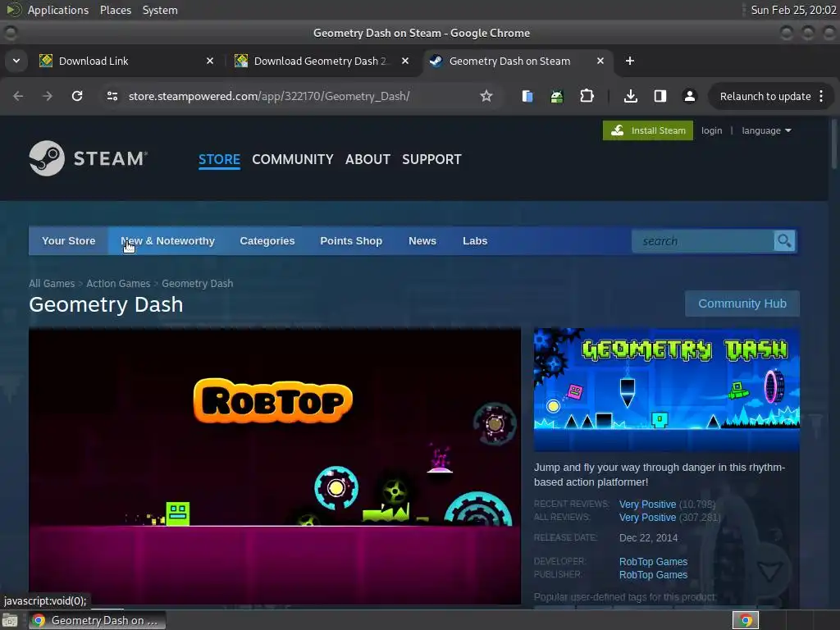Click the RobTop trailer video player
Viewport: 840px width, 630px height.
coord(275,466)
